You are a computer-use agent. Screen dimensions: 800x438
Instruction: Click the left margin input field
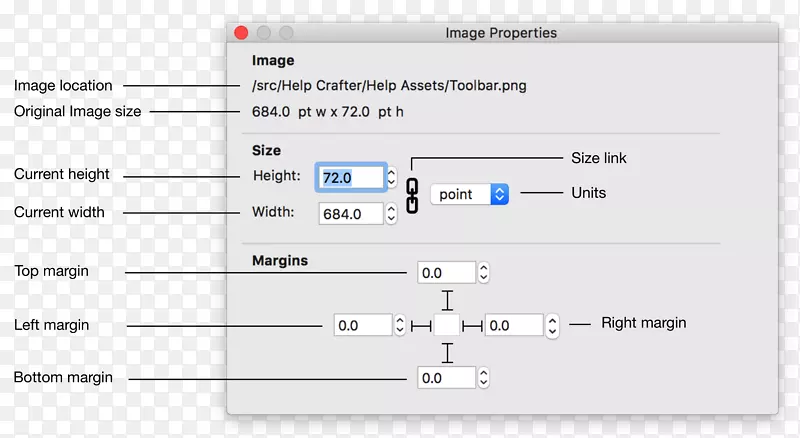pos(363,325)
